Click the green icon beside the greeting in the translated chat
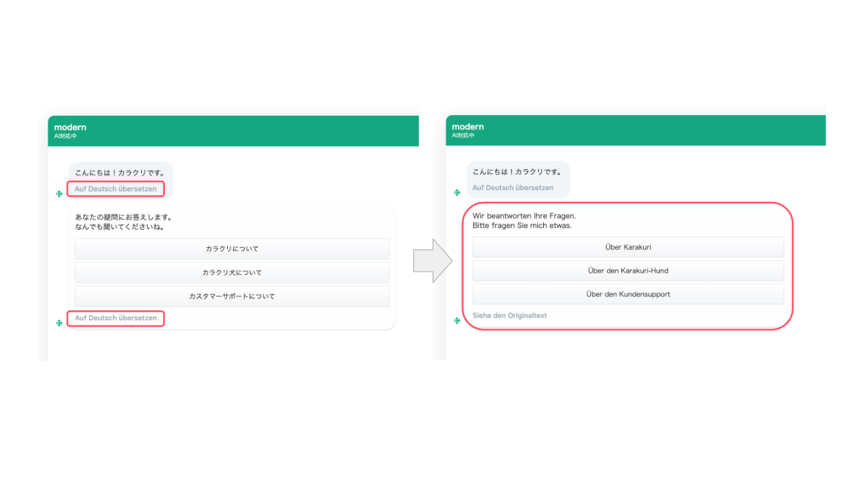 point(457,192)
